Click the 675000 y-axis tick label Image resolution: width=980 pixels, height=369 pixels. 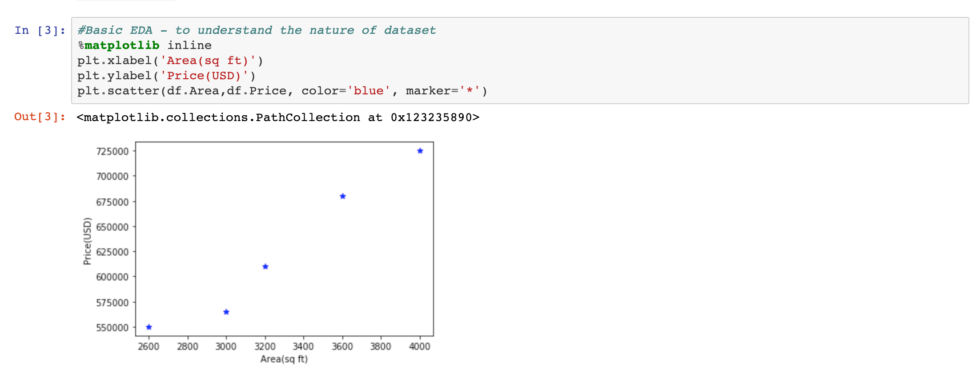coord(112,202)
